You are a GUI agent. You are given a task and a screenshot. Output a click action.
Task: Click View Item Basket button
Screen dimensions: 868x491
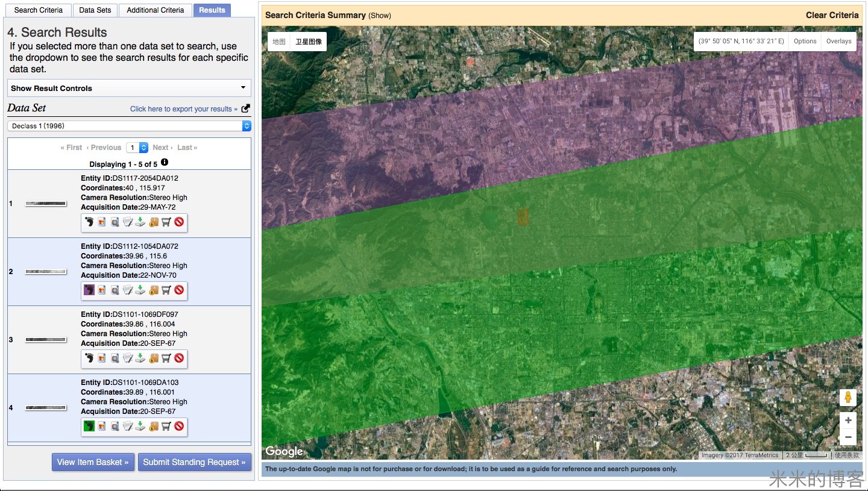93,462
